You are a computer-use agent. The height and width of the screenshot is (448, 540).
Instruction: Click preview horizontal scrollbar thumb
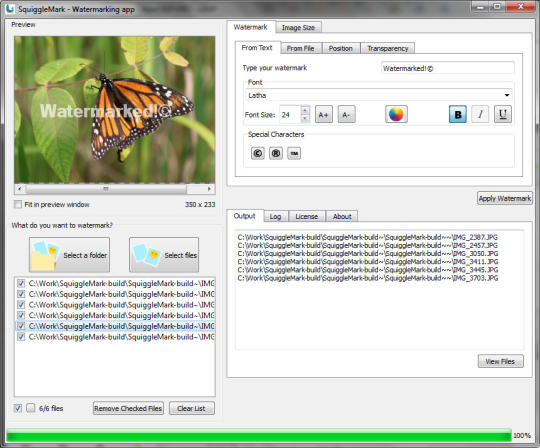point(106,189)
